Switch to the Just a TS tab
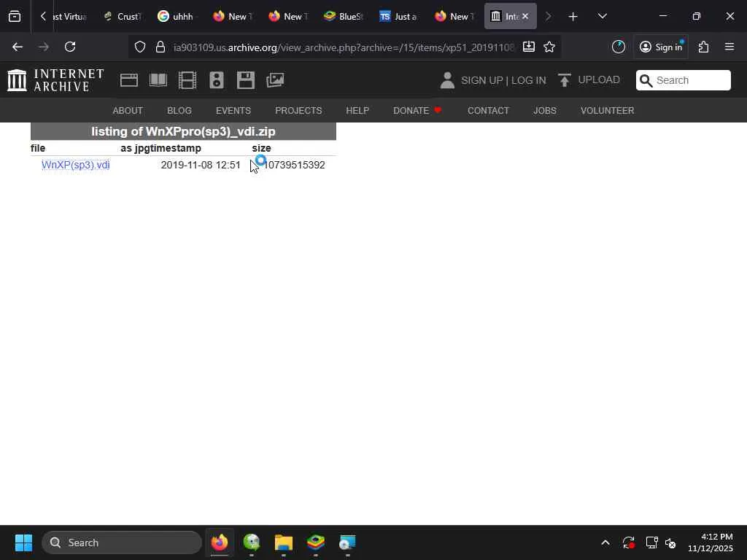747x560 pixels. pyautogui.click(x=399, y=16)
